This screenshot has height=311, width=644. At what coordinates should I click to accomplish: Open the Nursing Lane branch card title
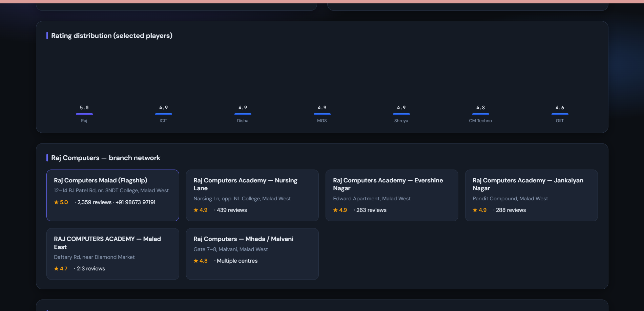tap(245, 184)
